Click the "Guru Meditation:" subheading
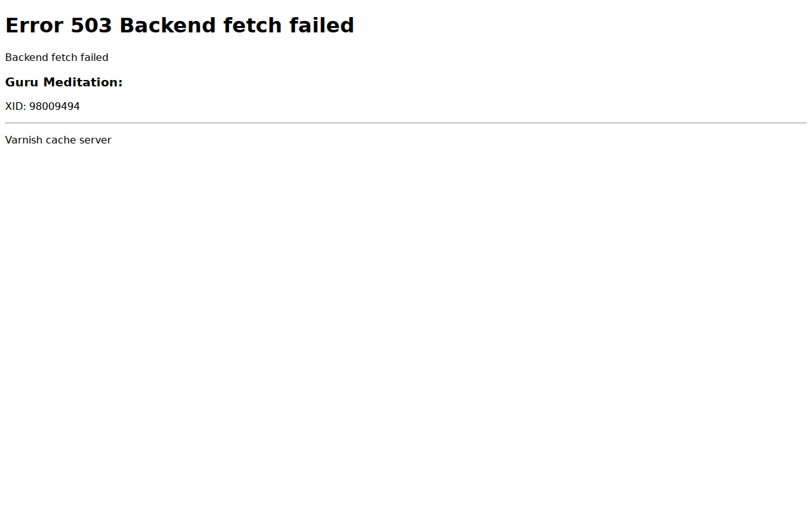812x508 pixels. click(63, 82)
